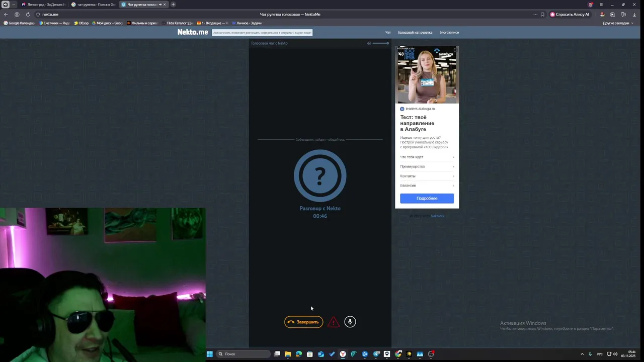Click the Спросить Алису AI button

(570, 15)
